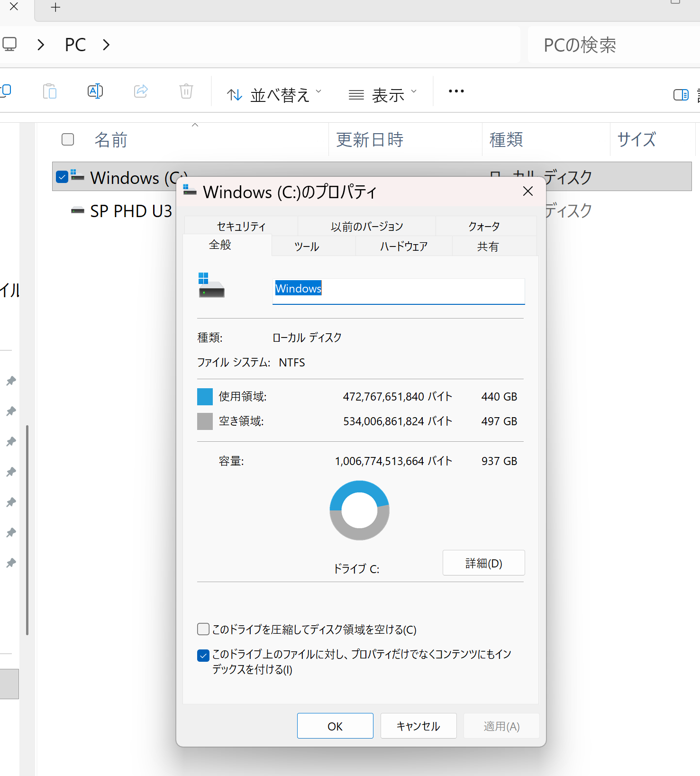Switch to the 以前のバージョン tab

tap(367, 226)
